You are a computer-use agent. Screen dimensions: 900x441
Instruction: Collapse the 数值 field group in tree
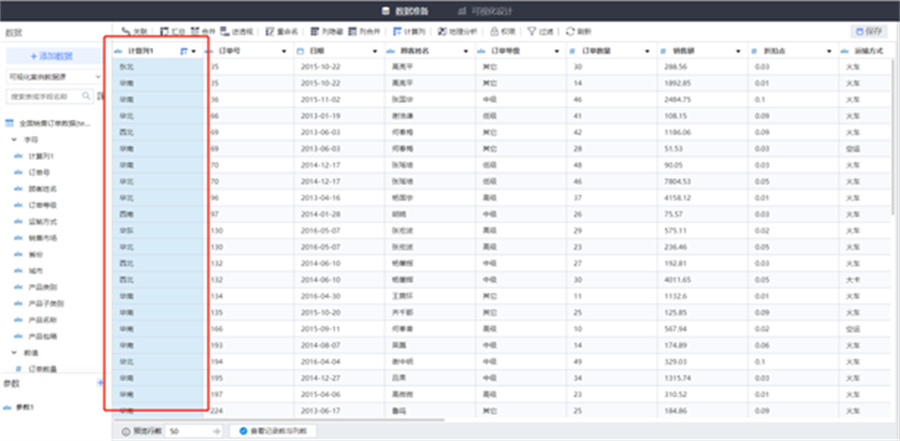[x=12, y=353]
